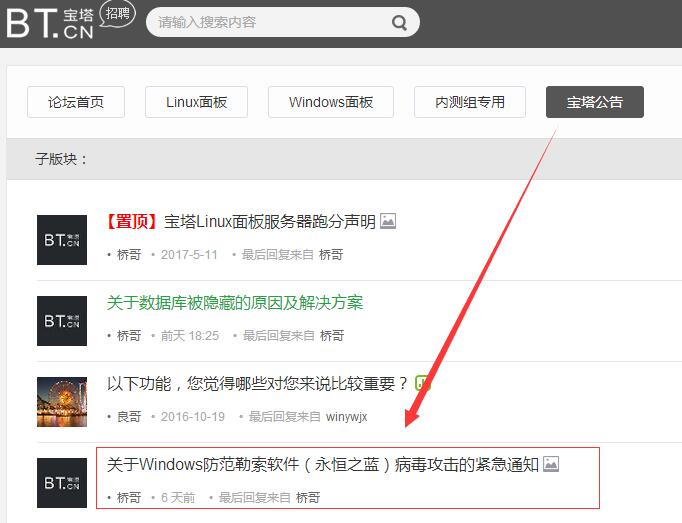Open last replier 桥哥 on the 数据库被隐藏 post
Viewport: 682px width, 523px height.
(332, 335)
